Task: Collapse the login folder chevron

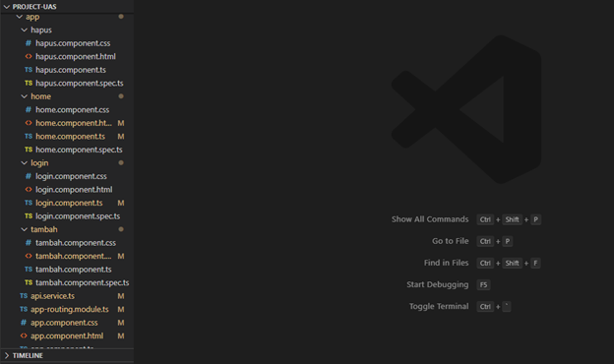Action: (x=25, y=163)
